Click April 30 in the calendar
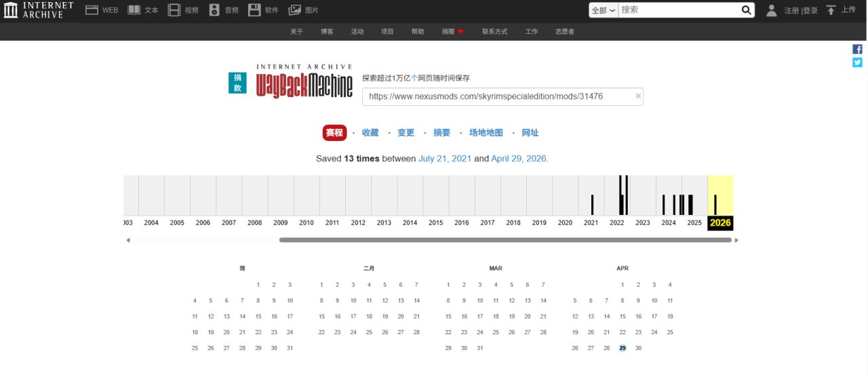Viewport: 868px width, 377px height. [x=638, y=348]
